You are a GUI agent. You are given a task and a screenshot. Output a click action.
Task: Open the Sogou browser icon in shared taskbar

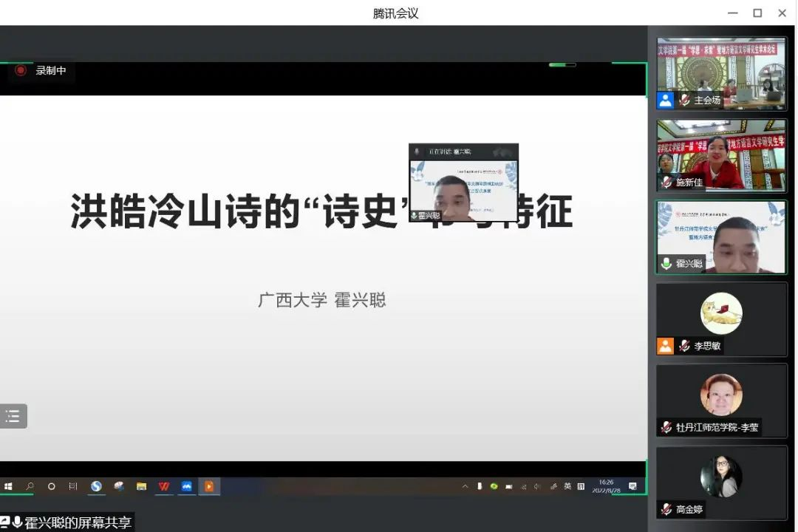click(x=96, y=486)
